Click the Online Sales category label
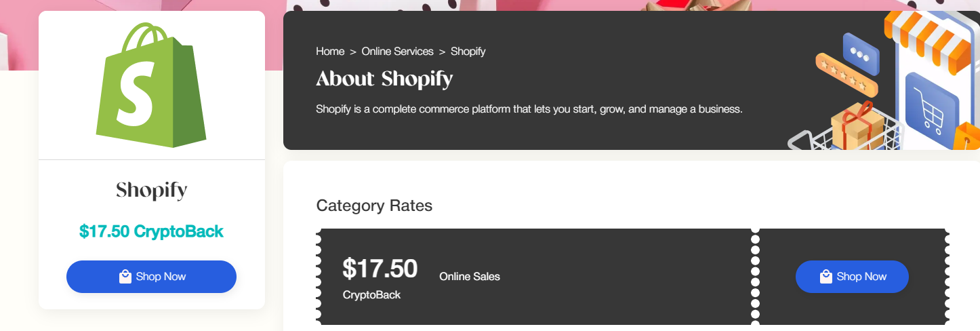The width and height of the screenshot is (980, 331). (x=470, y=277)
